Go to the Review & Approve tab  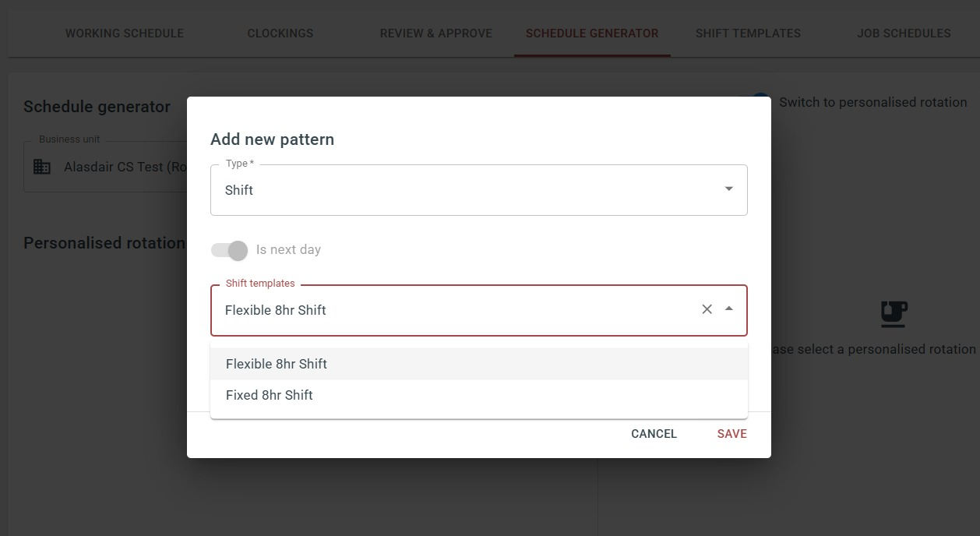point(436,33)
